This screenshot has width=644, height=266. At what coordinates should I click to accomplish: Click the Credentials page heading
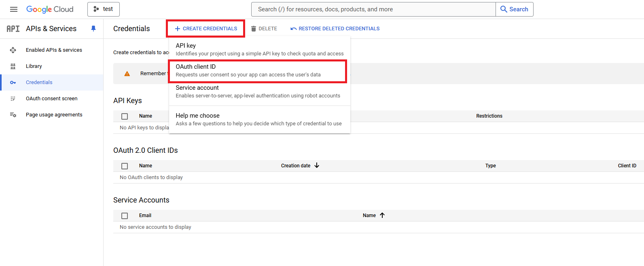pos(131,29)
